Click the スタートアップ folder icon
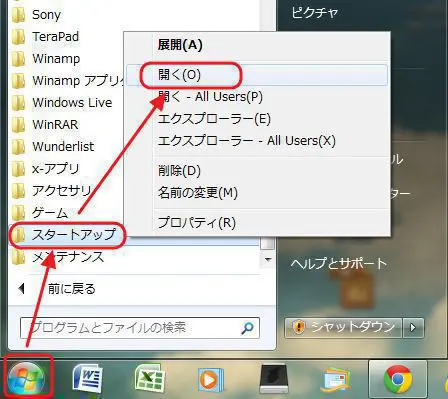The image size is (448, 399). click(x=18, y=235)
